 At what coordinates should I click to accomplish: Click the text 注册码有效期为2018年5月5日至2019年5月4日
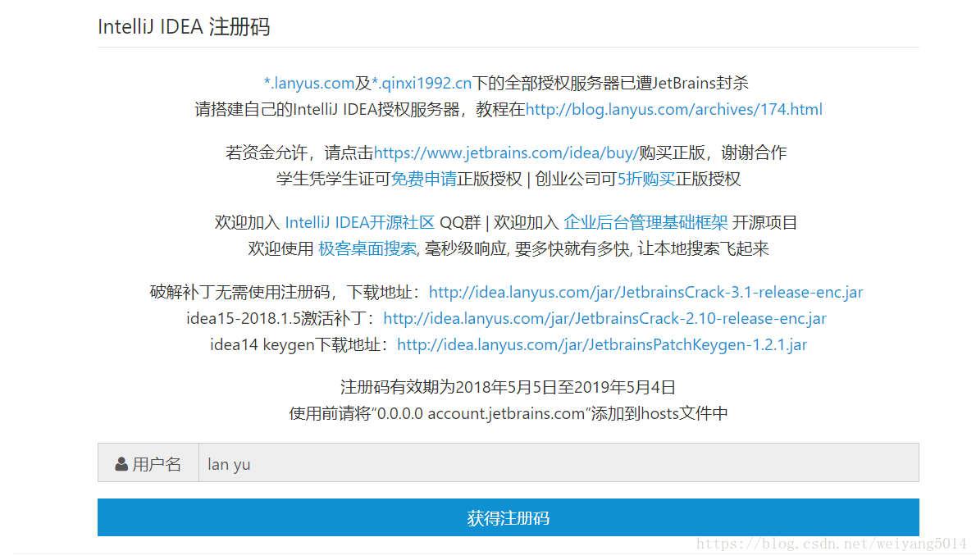pos(508,387)
